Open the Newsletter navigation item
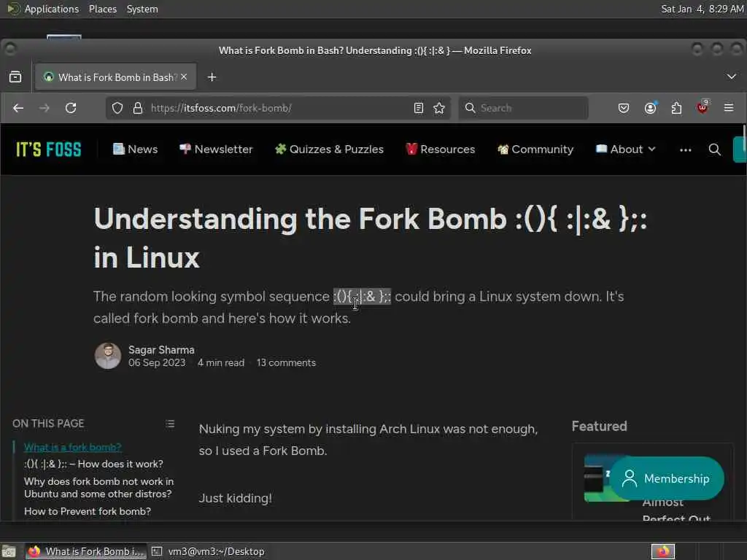Image resolution: width=747 pixels, height=560 pixels. [x=216, y=149]
